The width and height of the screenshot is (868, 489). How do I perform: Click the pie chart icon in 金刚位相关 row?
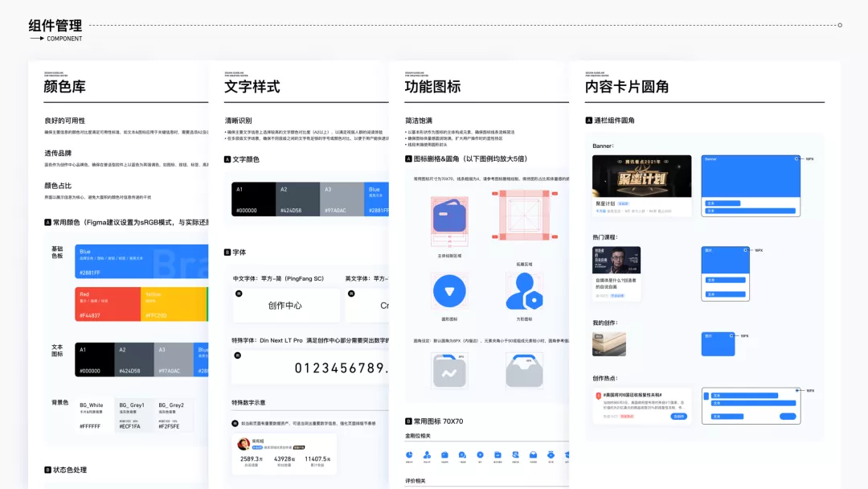[409, 455]
